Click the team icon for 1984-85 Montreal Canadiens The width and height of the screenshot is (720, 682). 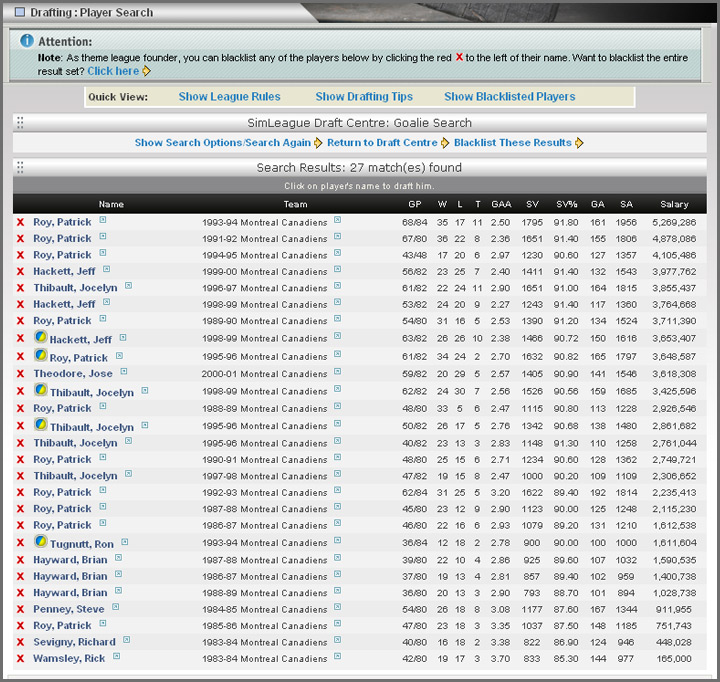click(x=337, y=608)
